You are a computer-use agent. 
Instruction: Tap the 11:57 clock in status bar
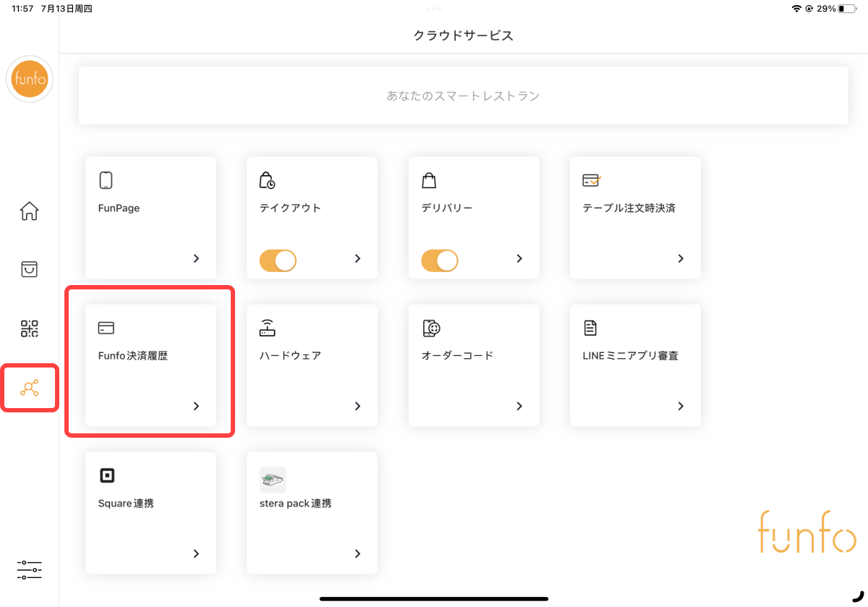pyautogui.click(x=22, y=9)
